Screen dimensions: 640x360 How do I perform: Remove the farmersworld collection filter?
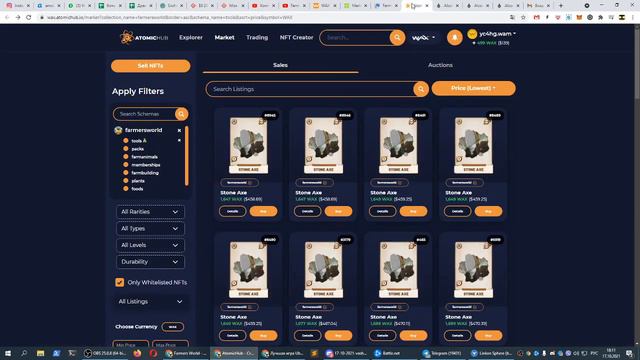pos(179,131)
